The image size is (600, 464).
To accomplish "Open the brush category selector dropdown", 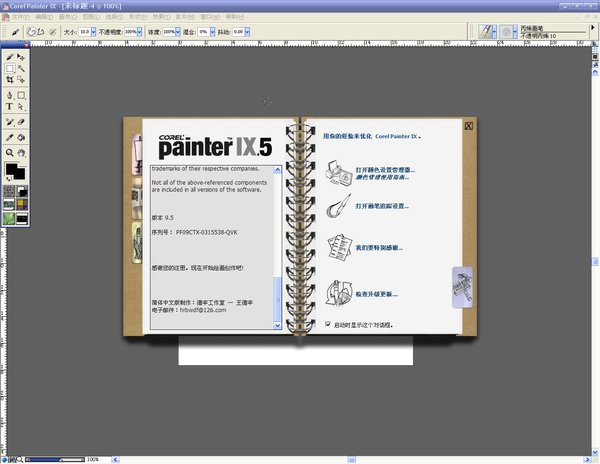I will pyautogui.click(x=494, y=32).
